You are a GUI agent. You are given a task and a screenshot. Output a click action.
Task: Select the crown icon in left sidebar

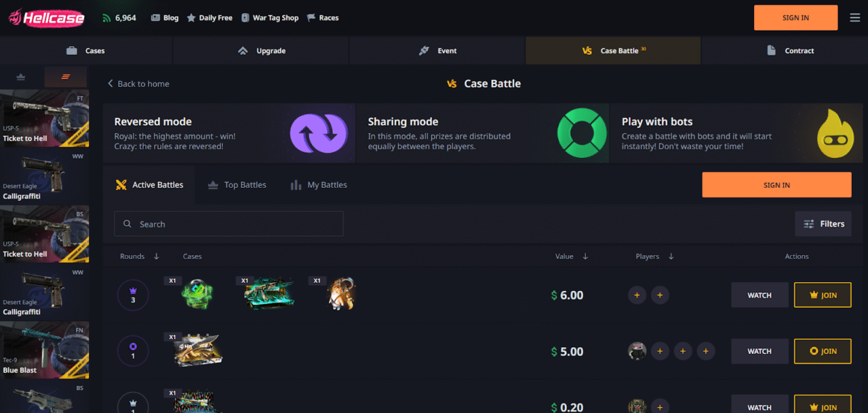pos(22,77)
